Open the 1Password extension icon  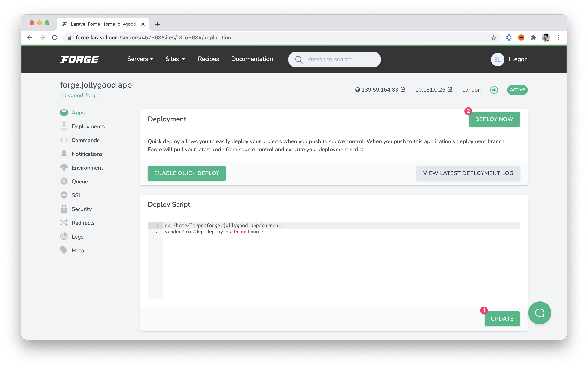509,38
